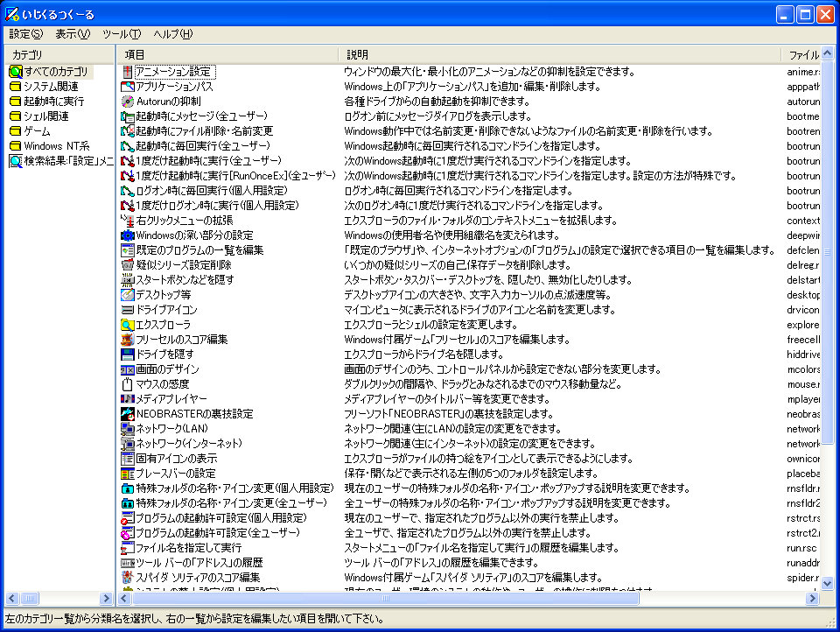840x632 pixels.
Task: Click the メディアプレイヤー icon
Action: tap(127, 398)
